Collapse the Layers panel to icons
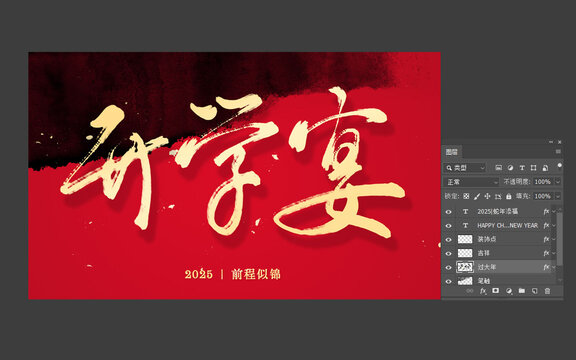This screenshot has width=576, height=360. 551,142
